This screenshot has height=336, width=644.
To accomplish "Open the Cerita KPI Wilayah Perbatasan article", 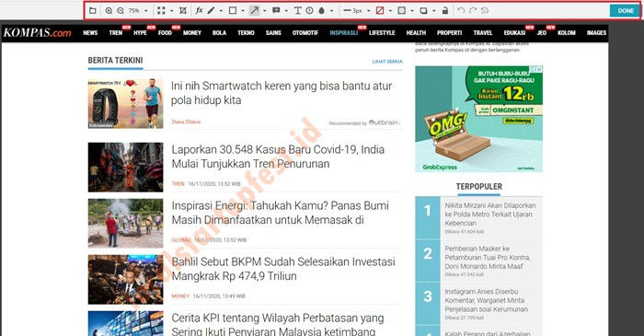I will tap(278, 325).
